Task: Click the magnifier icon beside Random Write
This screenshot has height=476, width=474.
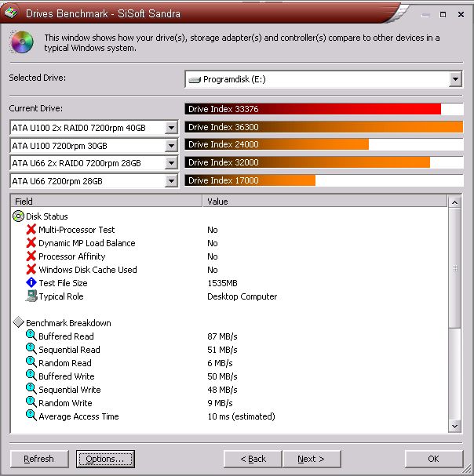Action: point(31,403)
